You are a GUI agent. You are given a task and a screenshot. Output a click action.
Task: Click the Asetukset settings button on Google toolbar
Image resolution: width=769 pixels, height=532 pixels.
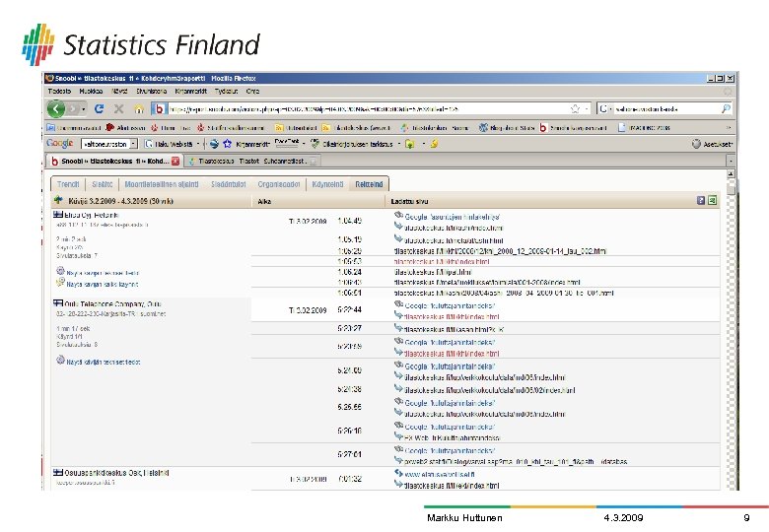coord(712,144)
